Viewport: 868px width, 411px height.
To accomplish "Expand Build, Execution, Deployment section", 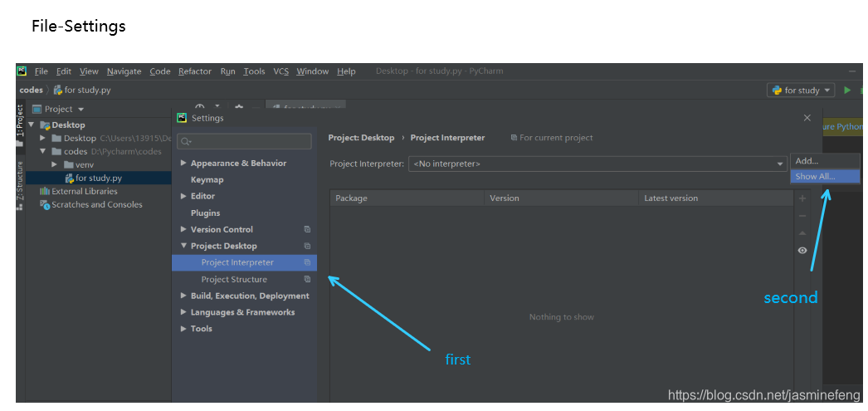I will point(183,296).
